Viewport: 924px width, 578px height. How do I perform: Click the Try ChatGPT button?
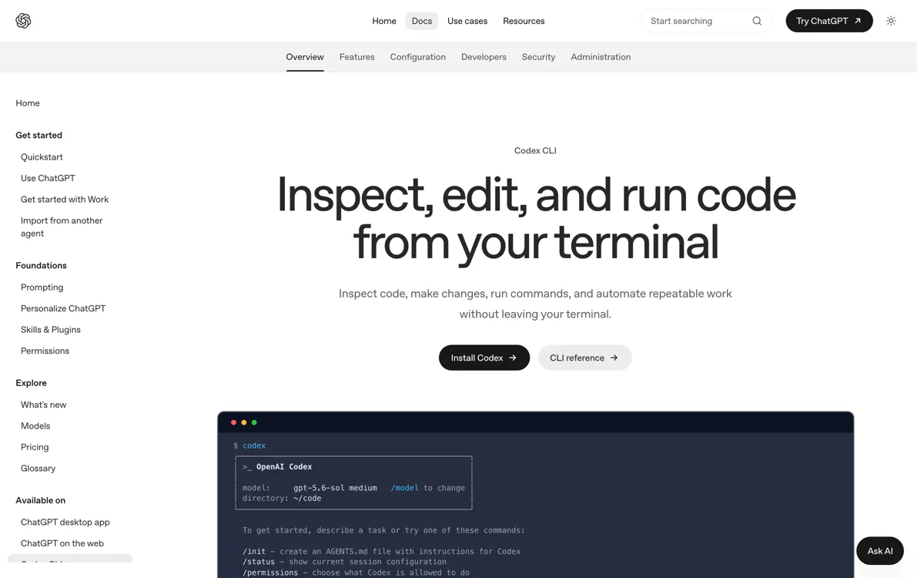(x=829, y=21)
